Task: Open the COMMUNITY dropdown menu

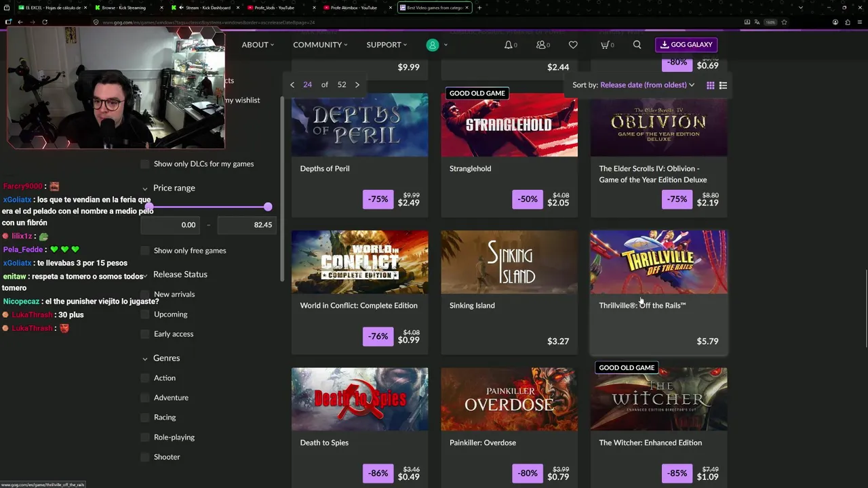Action: 320,45
